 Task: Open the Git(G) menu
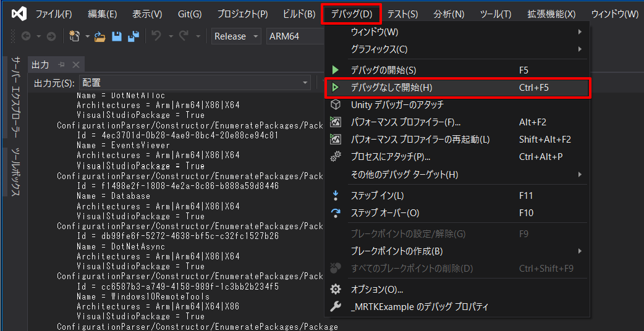pos(190,14)
